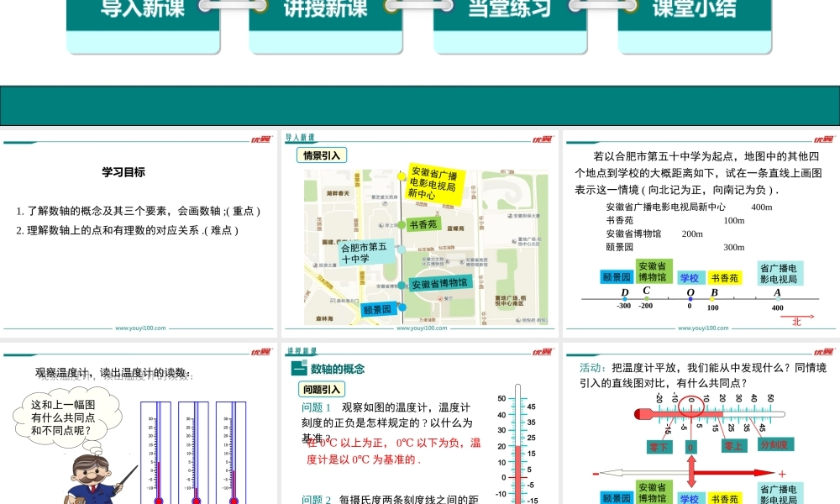Image resolution: width=840 pixels, height=504 pixels.
Task: Click the red 北 direction arrow
Action: 795,321
